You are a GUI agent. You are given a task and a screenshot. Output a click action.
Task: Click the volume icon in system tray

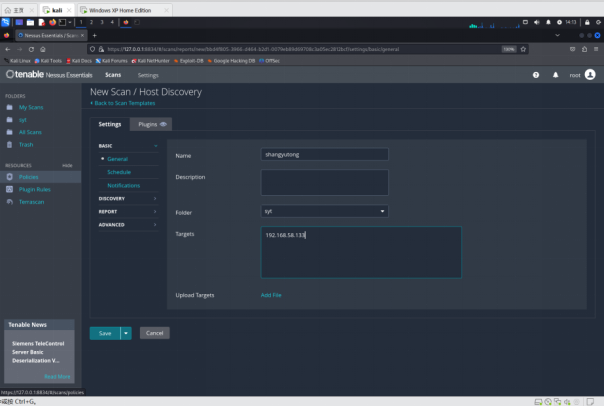(537, 22)
